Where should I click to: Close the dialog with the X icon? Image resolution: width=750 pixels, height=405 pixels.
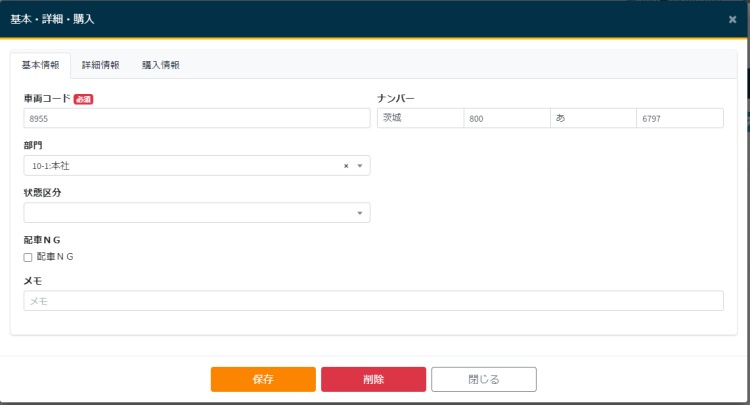pyautogui.click(x=732, y=19)
